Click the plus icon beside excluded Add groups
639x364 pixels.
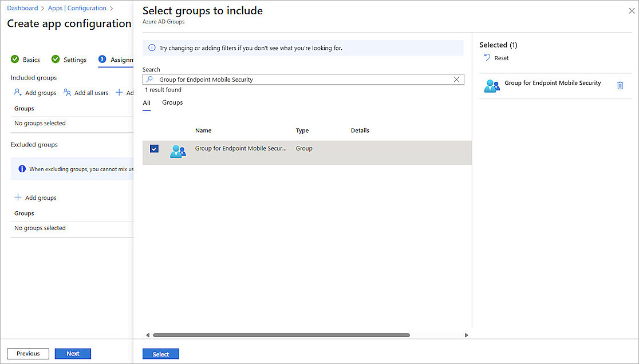coord(18,197)
